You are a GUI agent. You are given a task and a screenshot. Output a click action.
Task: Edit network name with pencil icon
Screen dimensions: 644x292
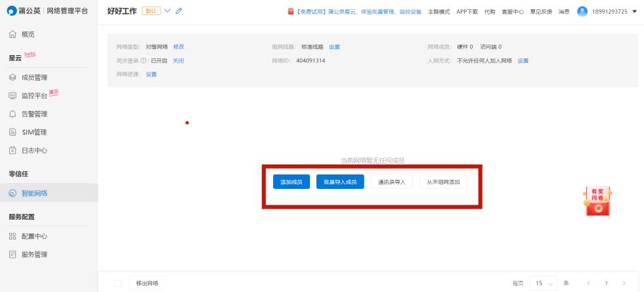pos(179,11)
